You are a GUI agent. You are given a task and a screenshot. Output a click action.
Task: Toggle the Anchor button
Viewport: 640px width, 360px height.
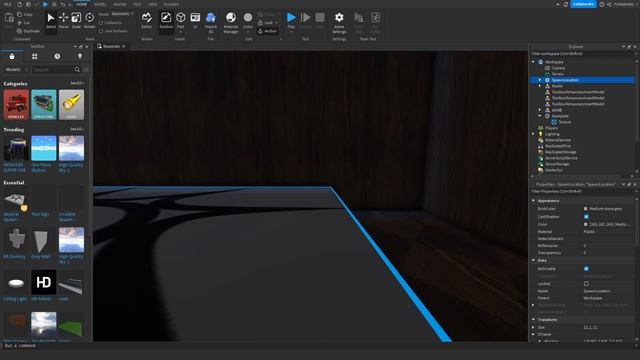click(267, 31)
